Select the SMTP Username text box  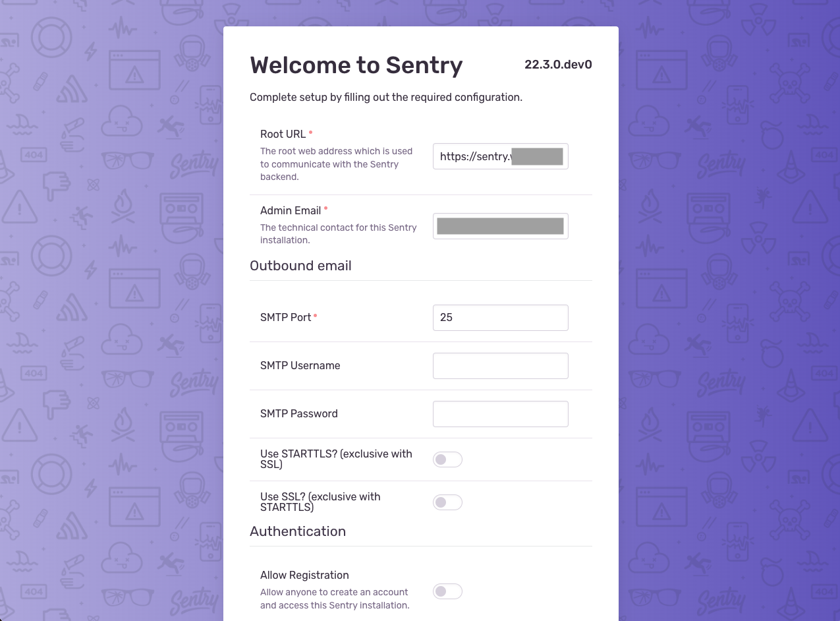500,366
